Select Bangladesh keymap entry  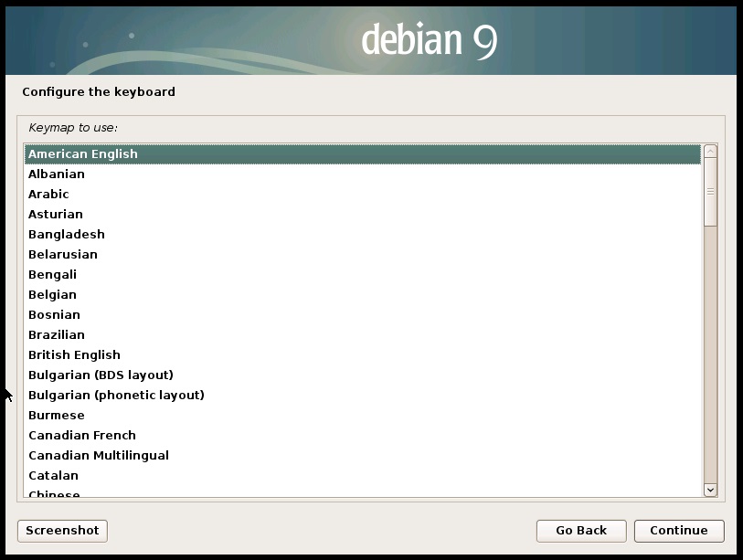click(x=67, y=235)
